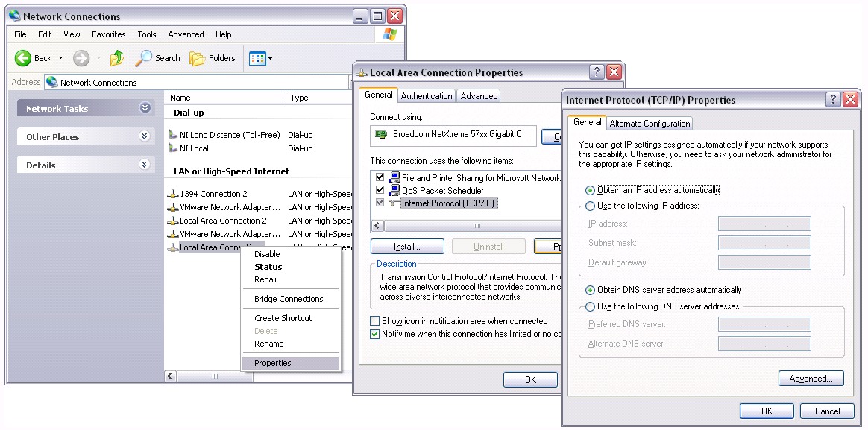Click the Back arrow toolbar icon
This screenshot has width=868, height=430.
pyautogui.click(x=23, y=58)
